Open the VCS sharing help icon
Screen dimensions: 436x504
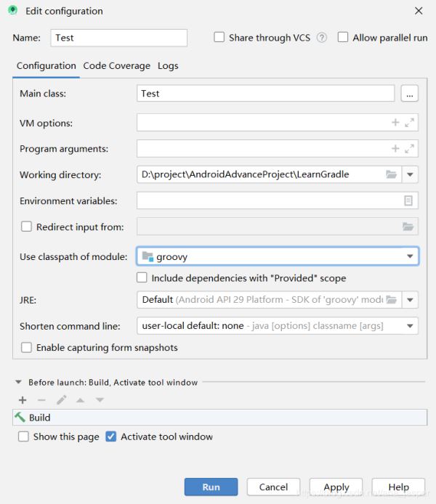tap(322, 38)
